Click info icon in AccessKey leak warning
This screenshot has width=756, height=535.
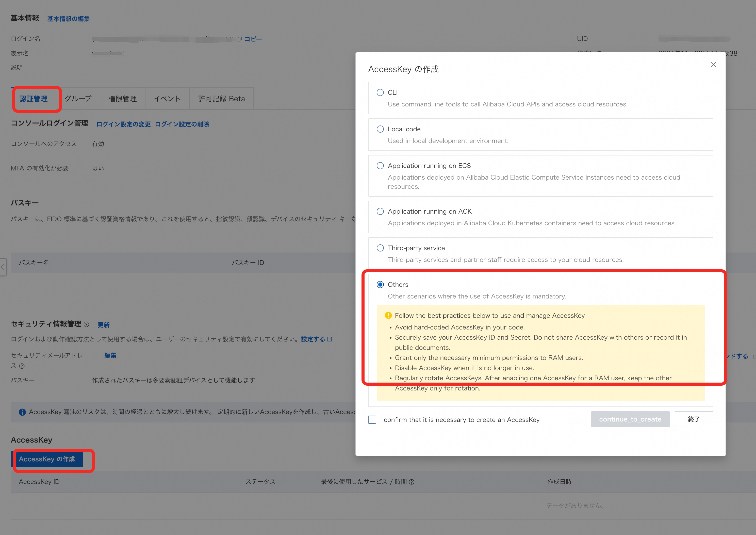pos(22,412)
